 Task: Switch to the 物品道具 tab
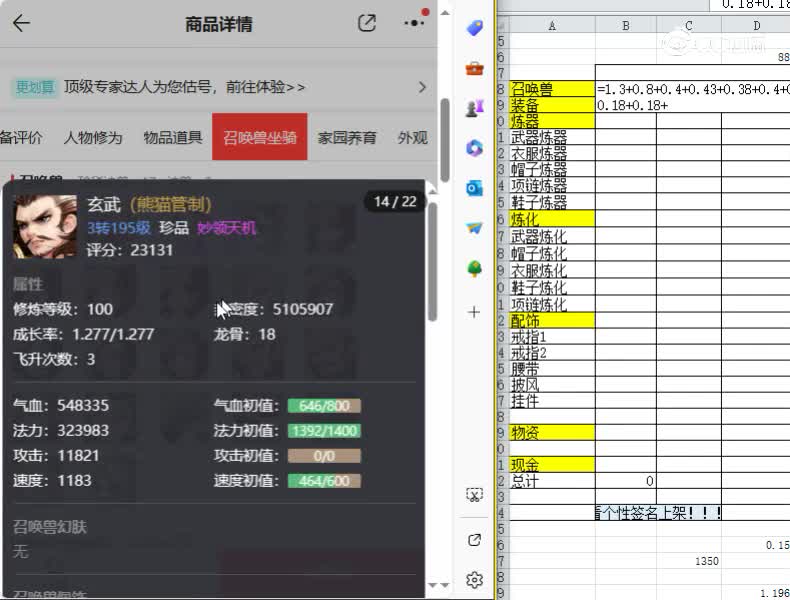(x=173, y=138)
